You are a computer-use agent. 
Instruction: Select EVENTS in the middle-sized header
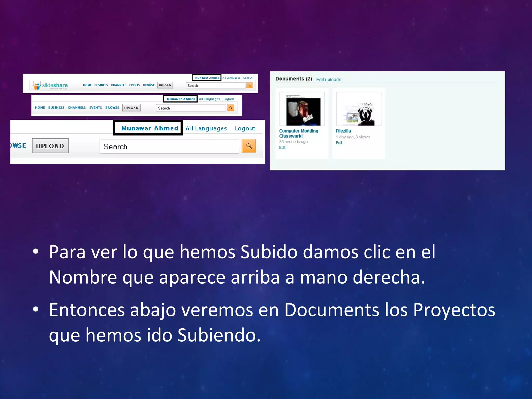click(96, 108)
